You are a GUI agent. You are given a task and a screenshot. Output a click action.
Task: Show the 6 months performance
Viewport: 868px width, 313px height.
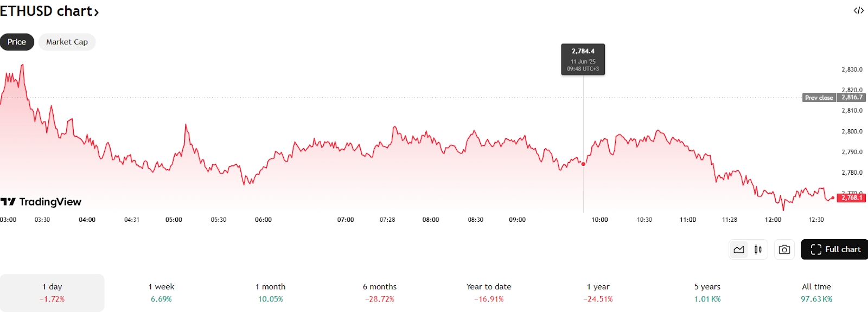[380, 292]
